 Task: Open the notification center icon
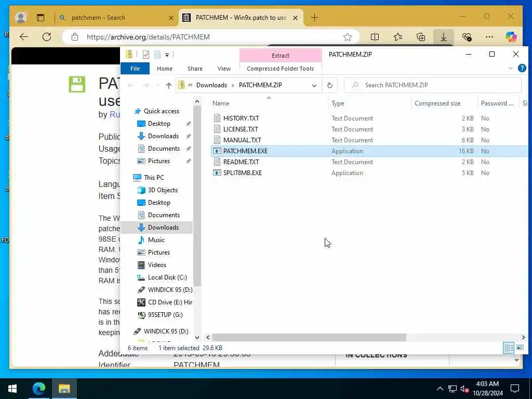point(515,389)
